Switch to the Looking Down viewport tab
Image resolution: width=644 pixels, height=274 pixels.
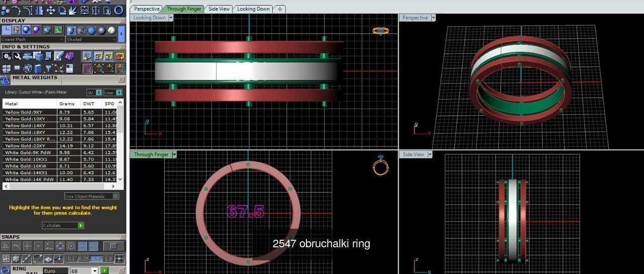[253, 9]
